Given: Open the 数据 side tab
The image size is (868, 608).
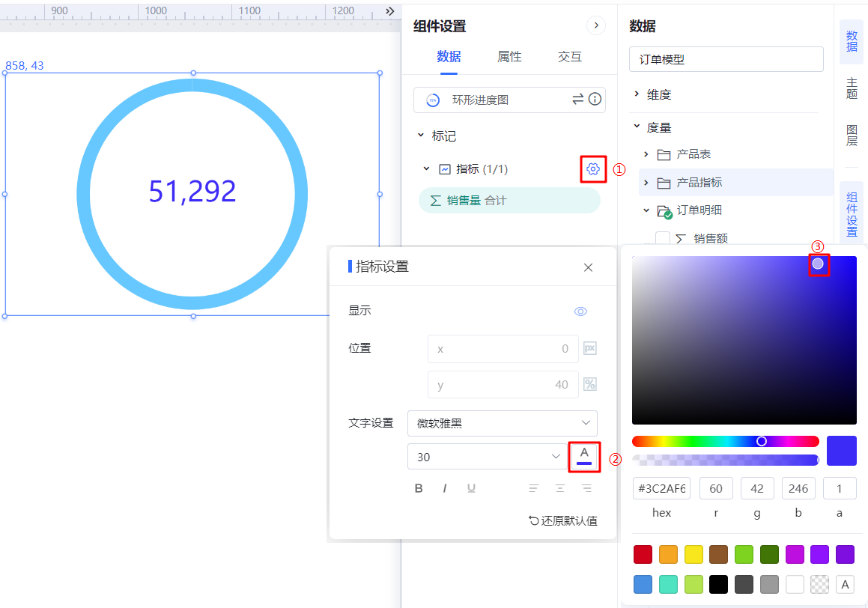Looking at the screenshot, I should click(x=852, y=41).
